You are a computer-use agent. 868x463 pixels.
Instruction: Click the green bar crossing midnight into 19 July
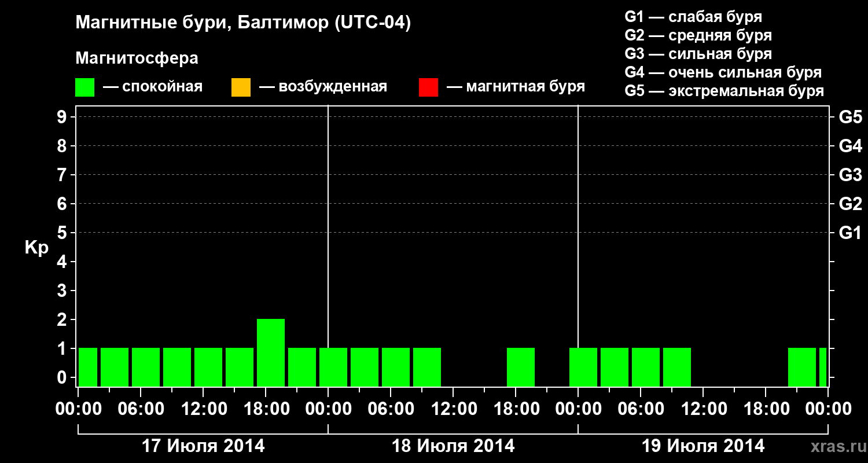pyautogui.click(x=583, y=367)
